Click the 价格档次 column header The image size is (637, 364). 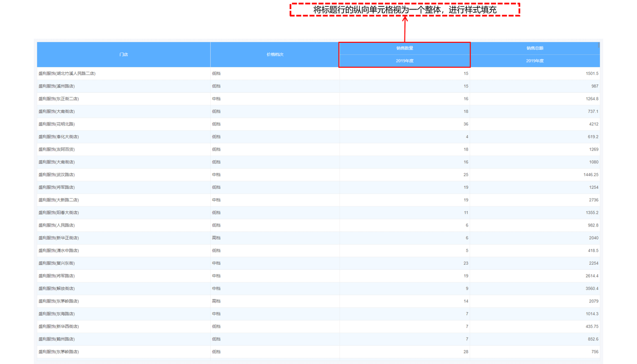tap(275, 55)
